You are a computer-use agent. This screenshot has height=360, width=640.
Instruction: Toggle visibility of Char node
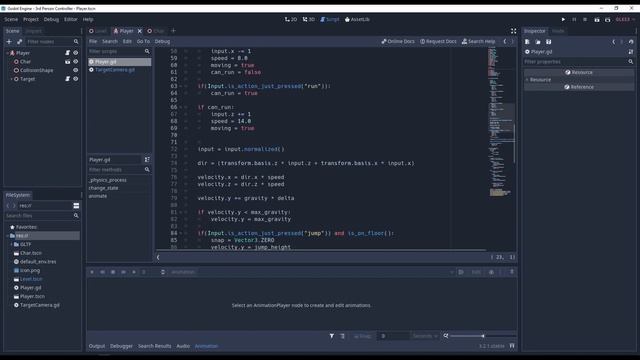[x=76, y=62]
